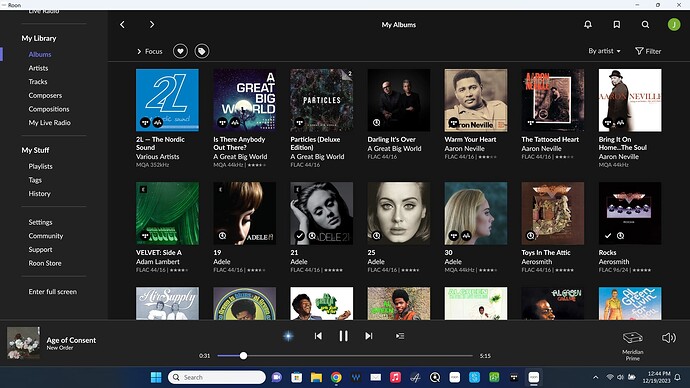Open Particles Deluxe Edition album cover

tap(322, 100)
